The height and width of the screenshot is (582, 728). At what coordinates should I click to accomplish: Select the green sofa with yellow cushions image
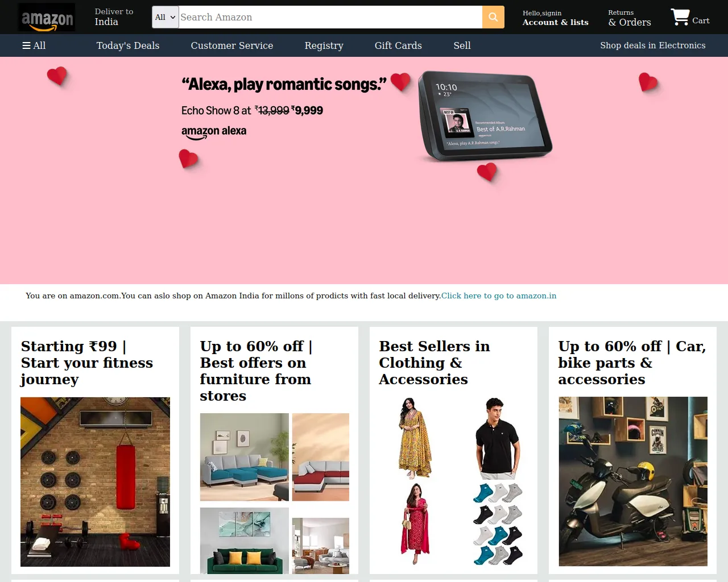click(x=245, y=541)
